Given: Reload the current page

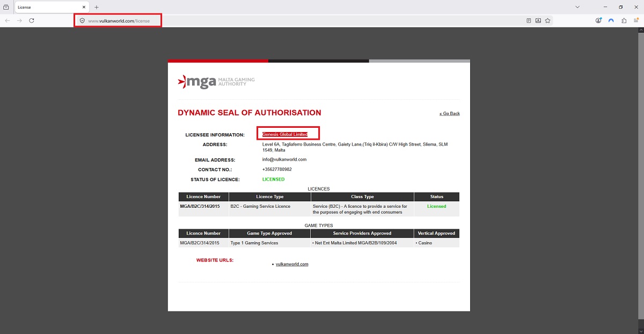Looking at the screenshot, I should click(32, 20).
